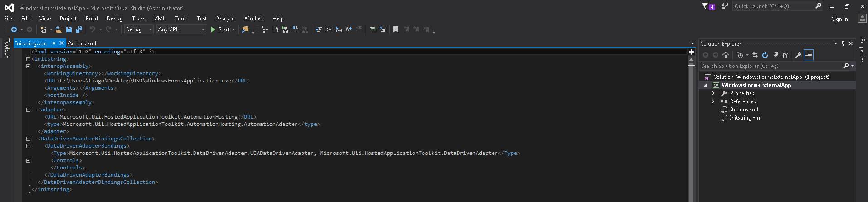This screenshot has width=868, height=202.
Task: Open the Build menu
Action: (x=92, y=19)
